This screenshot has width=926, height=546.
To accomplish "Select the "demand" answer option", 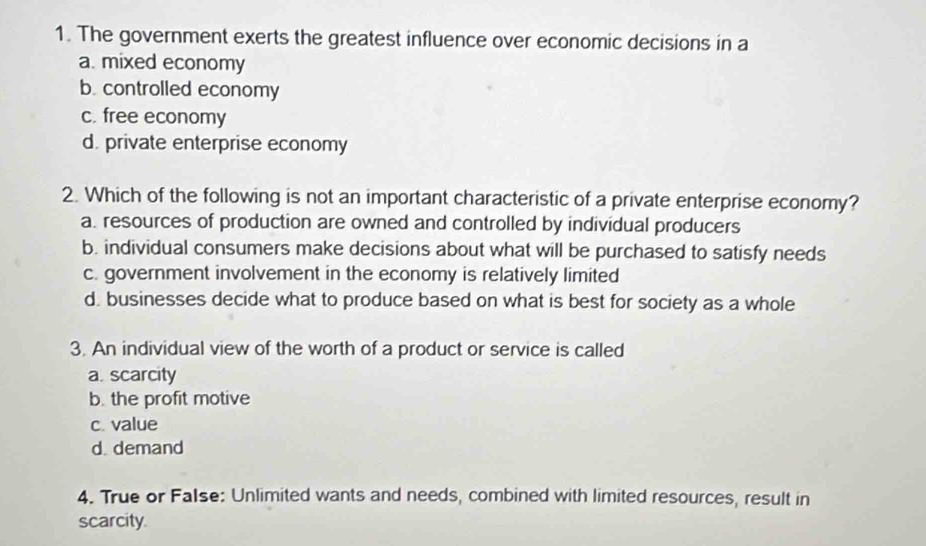I will click(x=147, y=448).
